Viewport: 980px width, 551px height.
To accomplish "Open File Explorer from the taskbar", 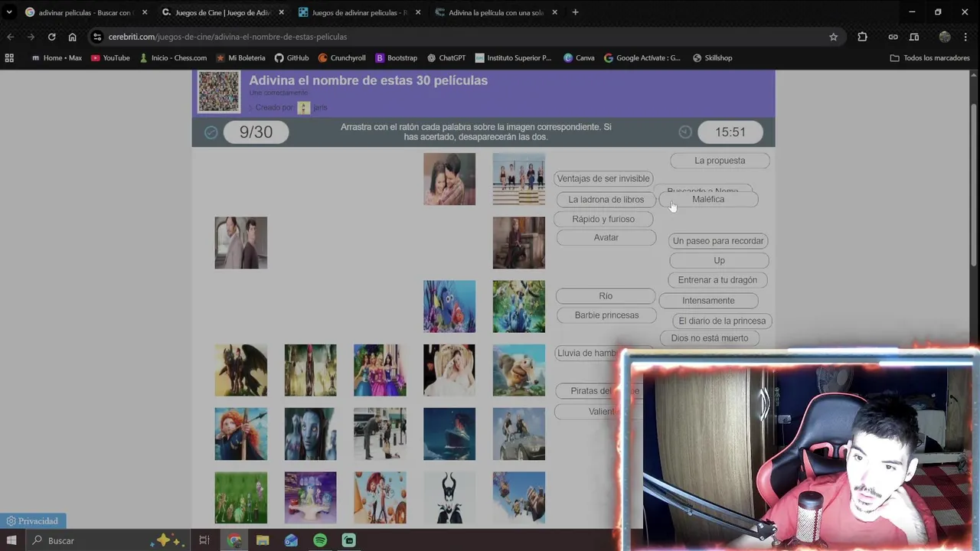I will pyautogui.click(x=263, y=540).
